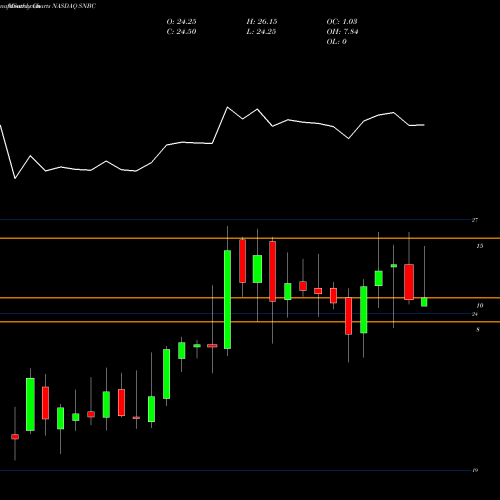The width and height of the screenshot is (500, 500).
Task: Select the close value 'C: 24.50'
Action: pyautogui.click(x=181, y=32)
